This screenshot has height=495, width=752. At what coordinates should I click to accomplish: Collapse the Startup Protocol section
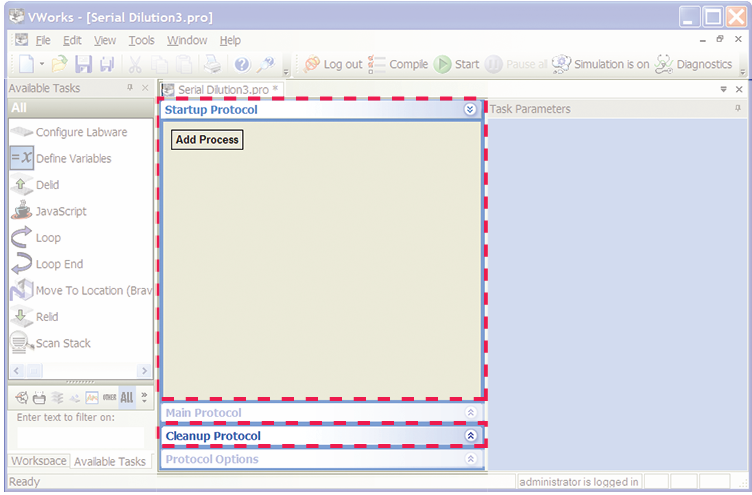point(470,110)
